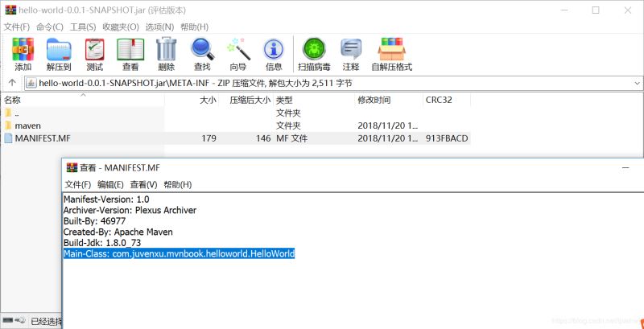Select the MANIFEST.MF file name
Screen dimensions: 644x329
(43, 138)
